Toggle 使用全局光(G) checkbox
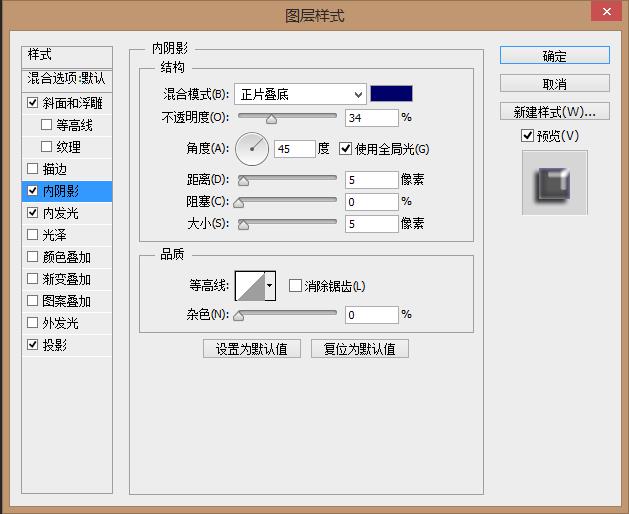The height and width of the screenshot is (514, 629). 345,149
